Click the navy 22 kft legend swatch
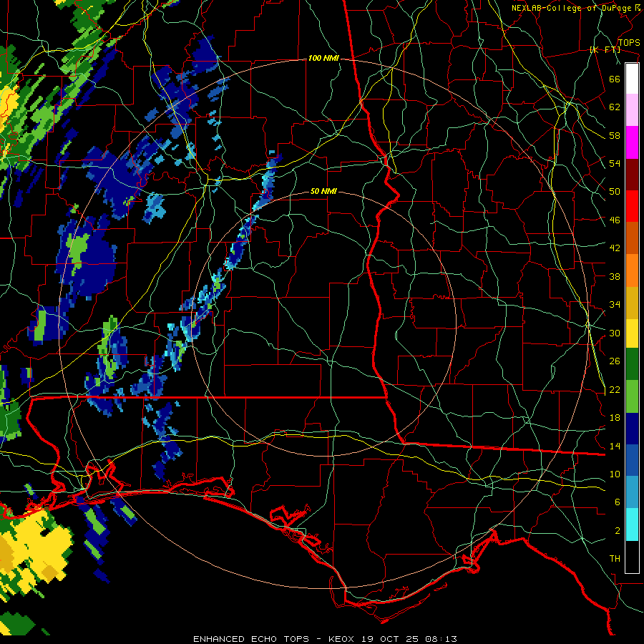This screenshot has width=644, height=644. (x=632, y=429)
